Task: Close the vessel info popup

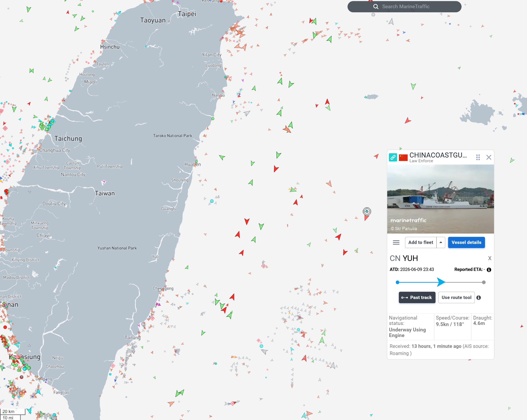Action: point(489,157)
